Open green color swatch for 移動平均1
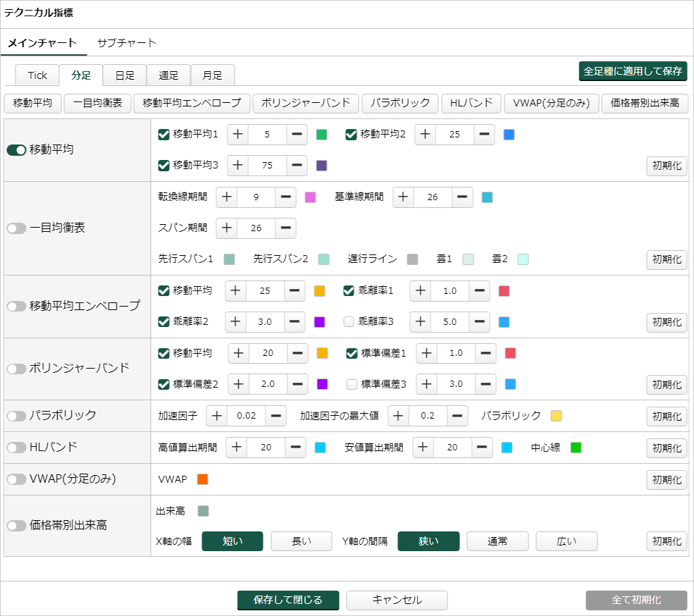The height and width of the screenshot is (616, 694). click(x=322, y=135)
